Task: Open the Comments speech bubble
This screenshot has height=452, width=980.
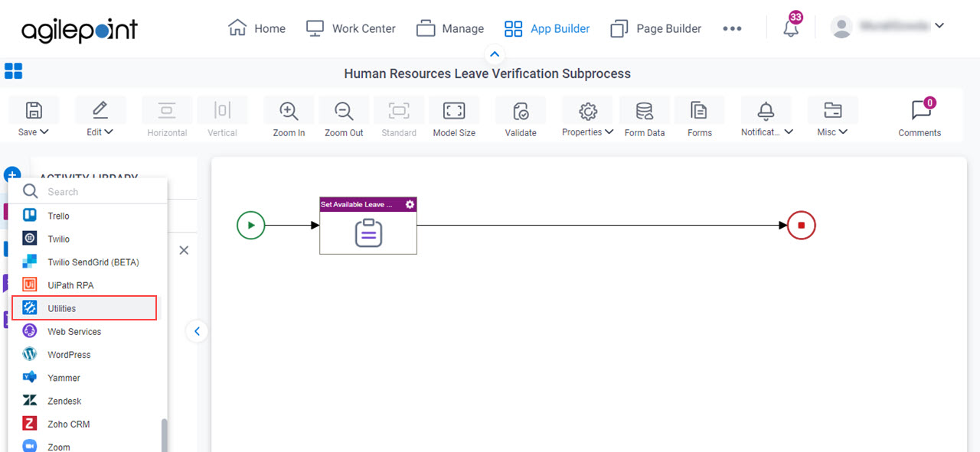Action: [920, 111]
